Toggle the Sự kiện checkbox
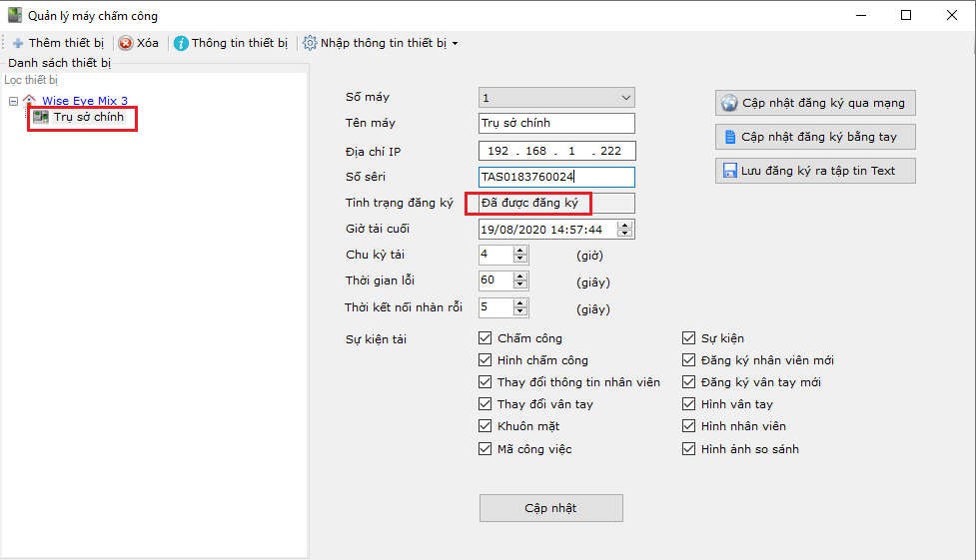The height and width of the screenshot is (560, 976). [689, 338]
